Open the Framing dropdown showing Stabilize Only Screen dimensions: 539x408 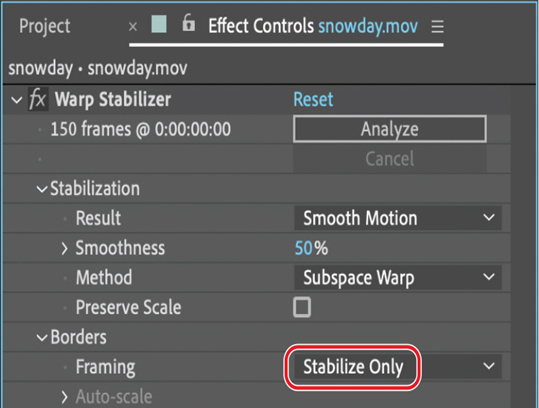pyautogui.click(x=398, y=366)
